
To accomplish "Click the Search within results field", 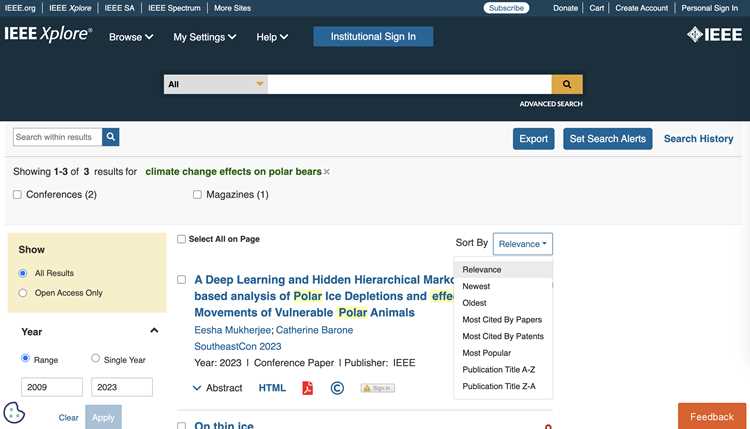I will click(57, 137).
